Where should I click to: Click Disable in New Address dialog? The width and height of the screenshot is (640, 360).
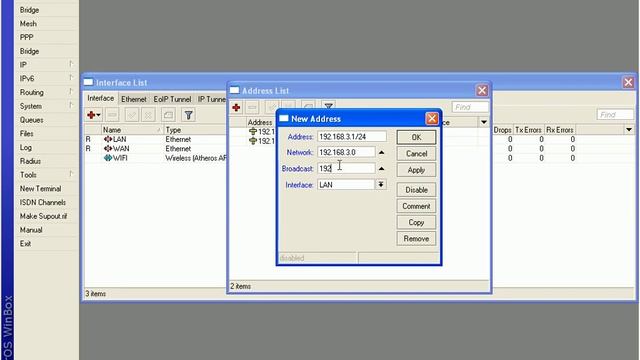point(416,190)
